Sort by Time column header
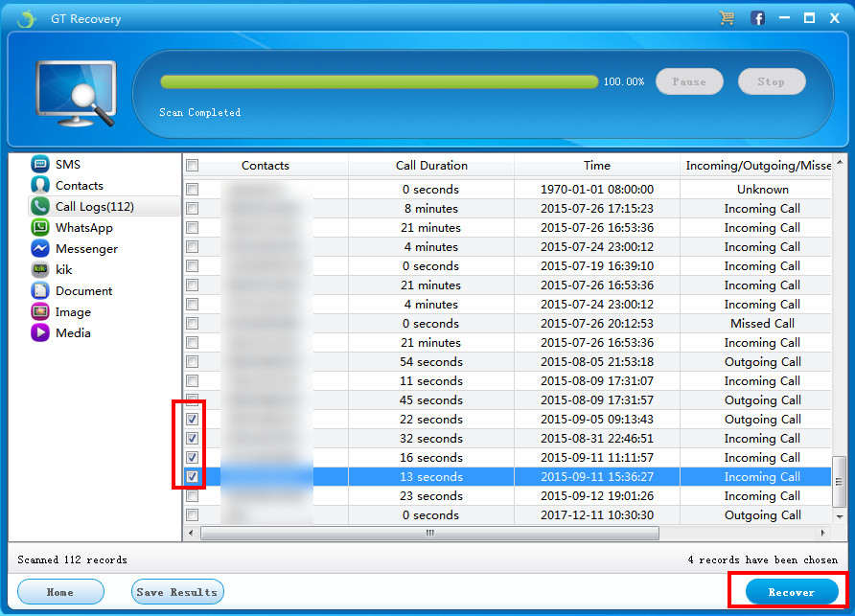Screen dimensions: 855x616 pyautogui.click(x=597, y=165)
